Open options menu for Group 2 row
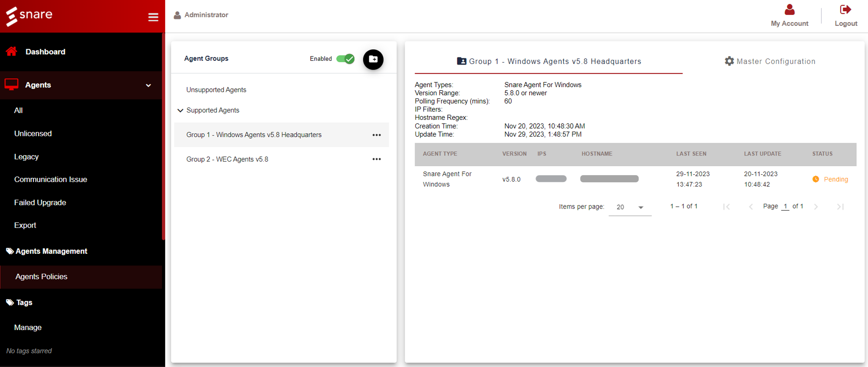The width and height of the screenshot is (868, 367). click(x=376, y=159)
